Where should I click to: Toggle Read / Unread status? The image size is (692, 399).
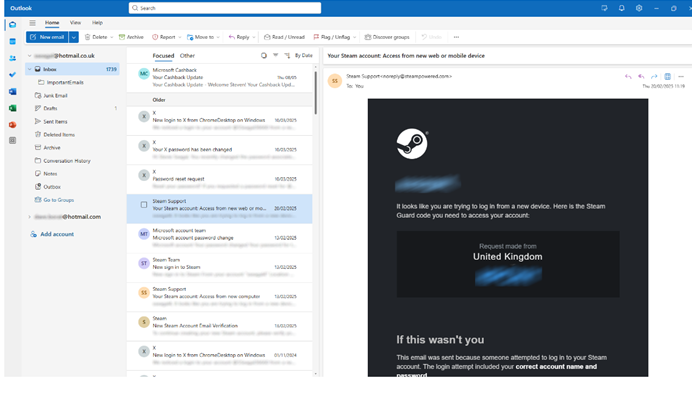[x=284, y=37]
